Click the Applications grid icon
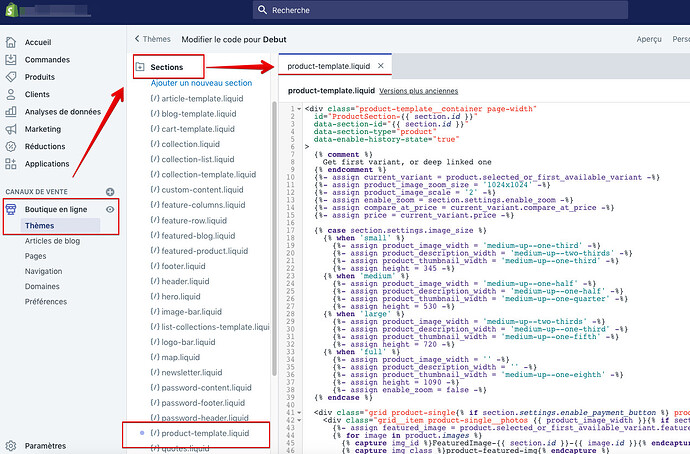Screen dimensions: 690x454 [11, 164]
